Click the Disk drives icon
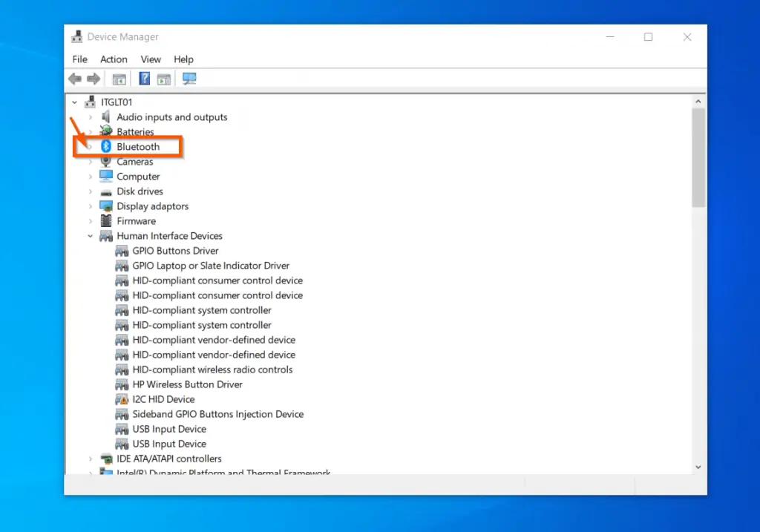The height and width of the screenshot is (532, 760). 105,192
